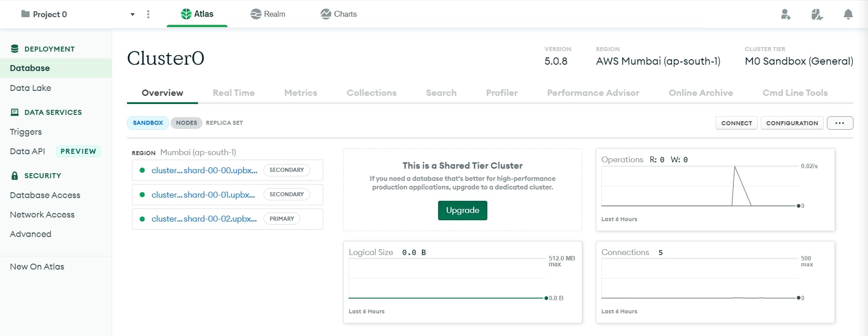Screen dimensions: 868x336
Task: Open the project selector dropdown arrow
Action: 132,14
